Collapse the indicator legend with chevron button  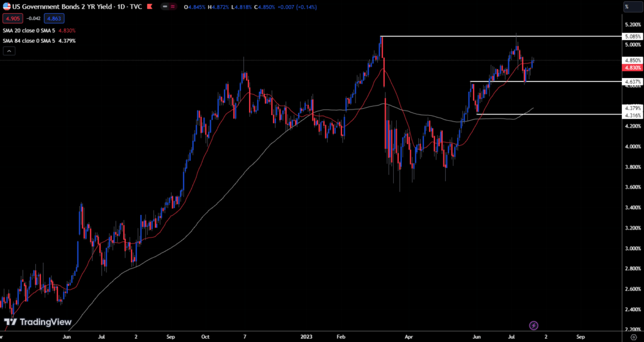tap(9, 51)
